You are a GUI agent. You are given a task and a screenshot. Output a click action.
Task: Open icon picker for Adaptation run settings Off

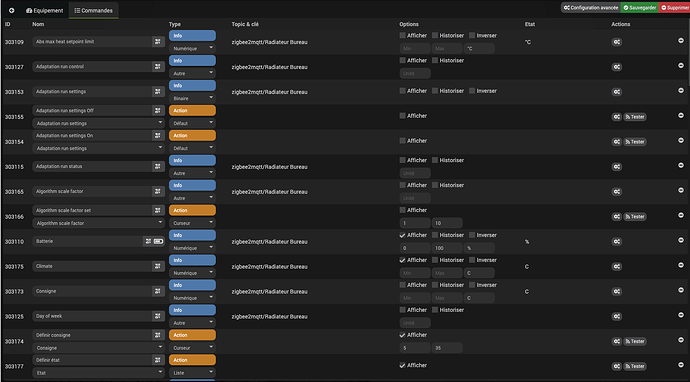(x=158, y=110)
